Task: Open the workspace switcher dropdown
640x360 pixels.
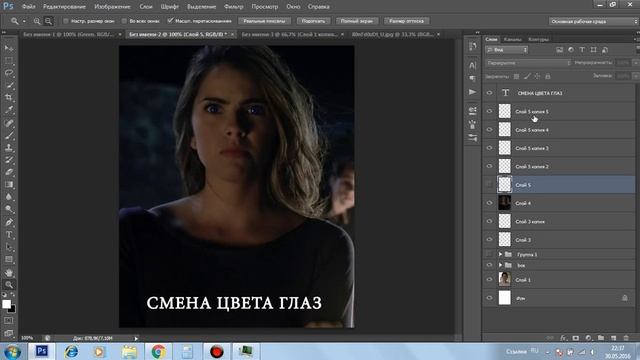Action: (593, 21)
